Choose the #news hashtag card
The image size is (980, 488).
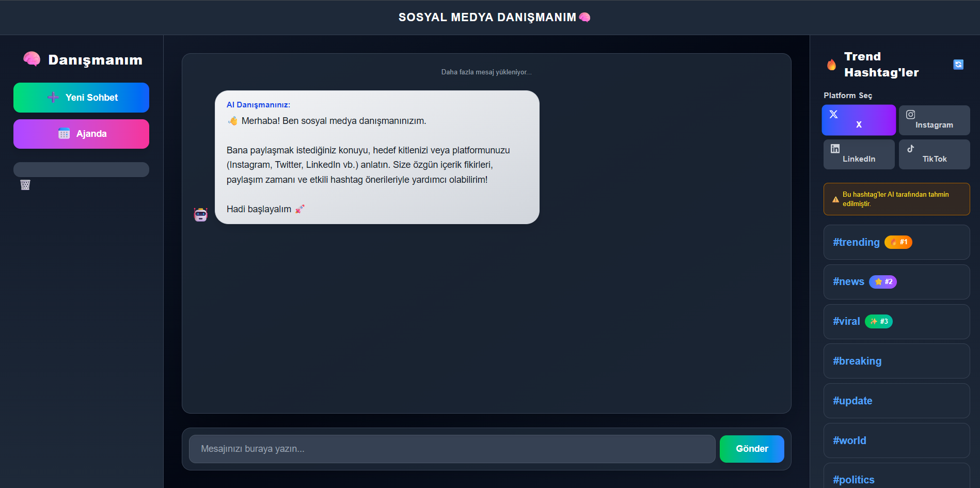896,282
